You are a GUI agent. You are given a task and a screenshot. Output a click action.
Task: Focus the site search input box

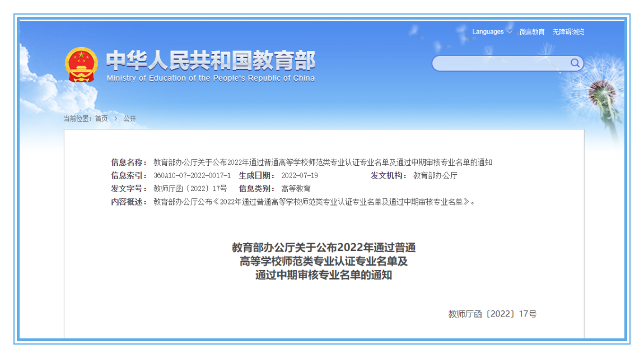[x=501, y=63]
